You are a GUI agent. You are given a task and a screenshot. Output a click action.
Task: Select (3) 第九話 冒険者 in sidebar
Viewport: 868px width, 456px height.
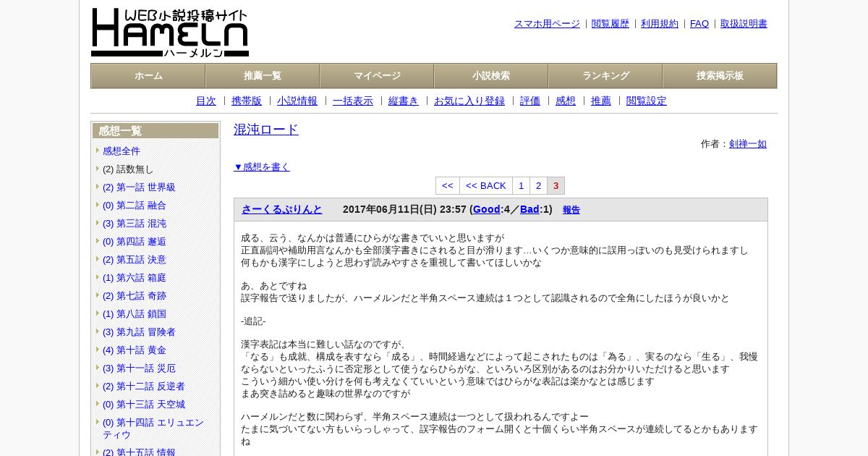pyautogui.click(x=139, y=332)
